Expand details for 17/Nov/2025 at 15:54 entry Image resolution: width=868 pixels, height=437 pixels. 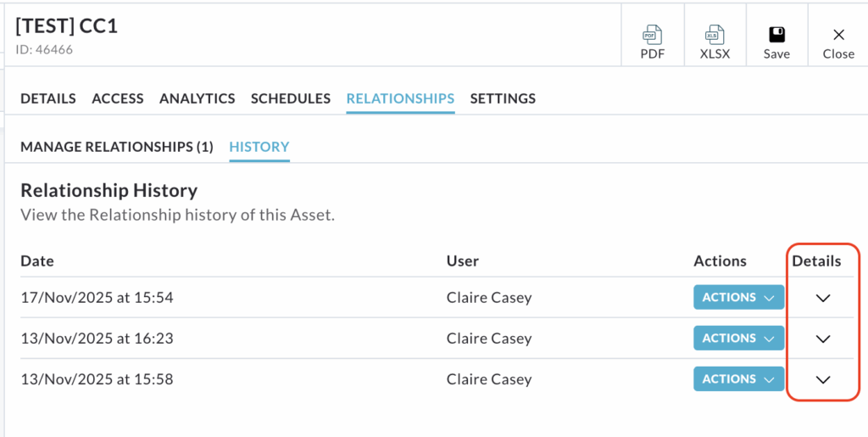[x=822, y=298]
